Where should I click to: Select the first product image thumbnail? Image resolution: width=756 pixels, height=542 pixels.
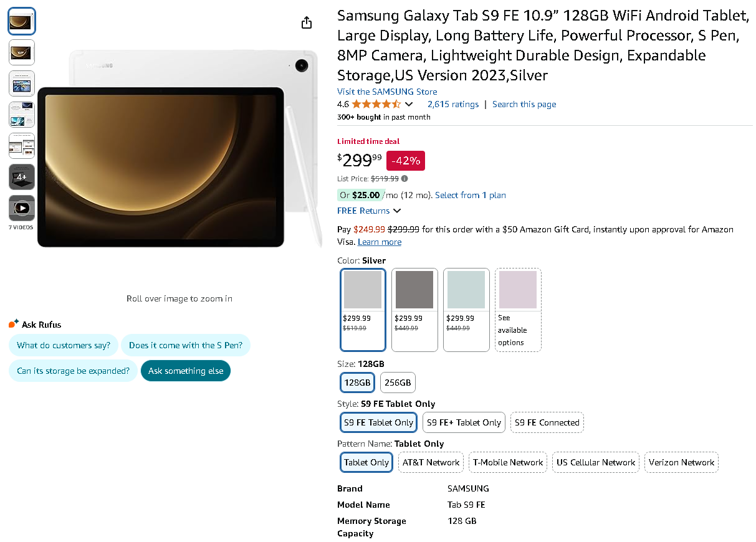[x=21, y=21]
